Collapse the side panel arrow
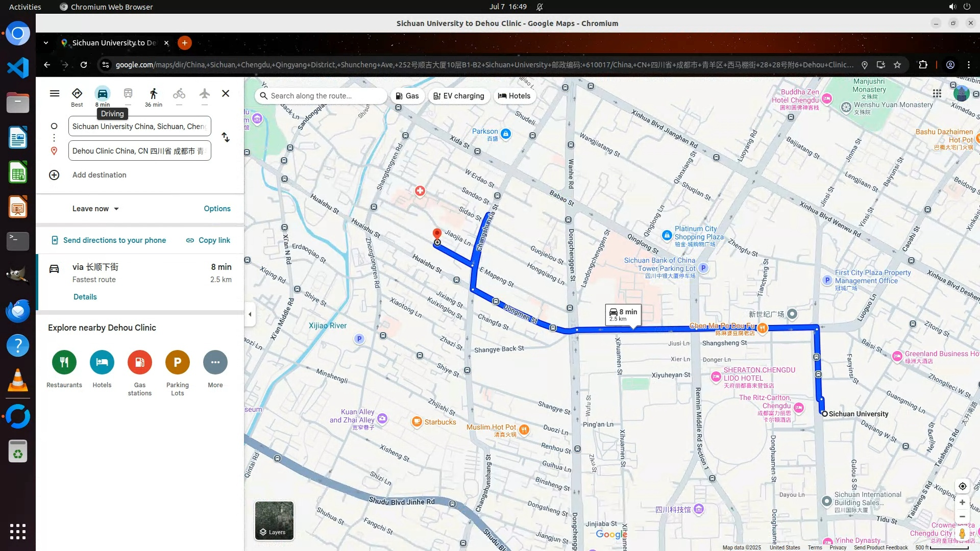This screenshot has width=980, height=551. [250, 314]
